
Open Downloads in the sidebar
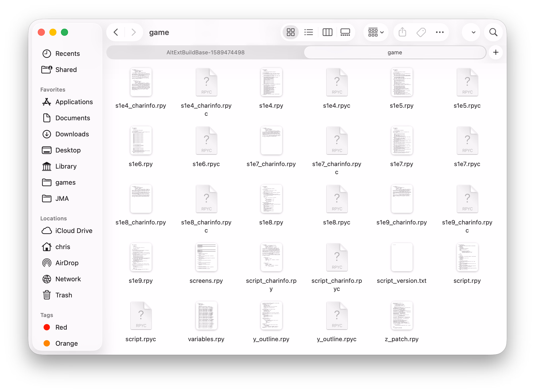72,134
